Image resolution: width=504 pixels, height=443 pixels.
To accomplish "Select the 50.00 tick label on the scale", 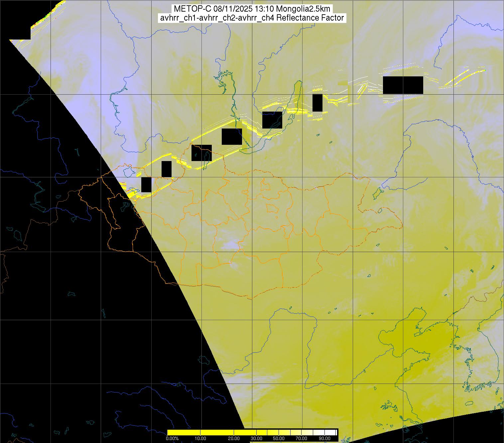I will [x=279, y=438].
